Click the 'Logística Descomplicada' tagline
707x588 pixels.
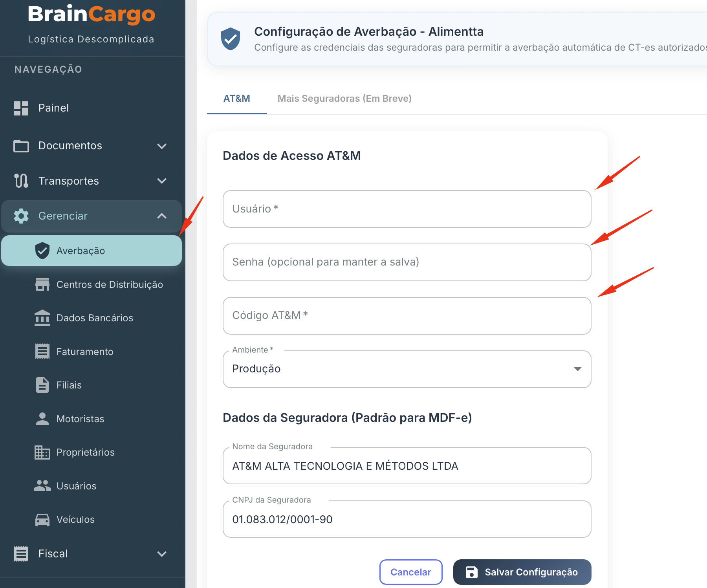click(x=91, y=39)
